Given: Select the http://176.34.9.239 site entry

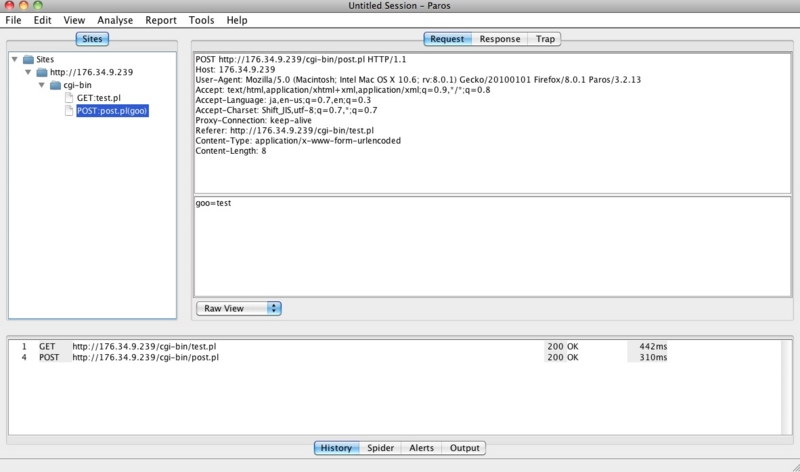Looking at the screenshot, I should pyautogui.click(x=91, y=72).
